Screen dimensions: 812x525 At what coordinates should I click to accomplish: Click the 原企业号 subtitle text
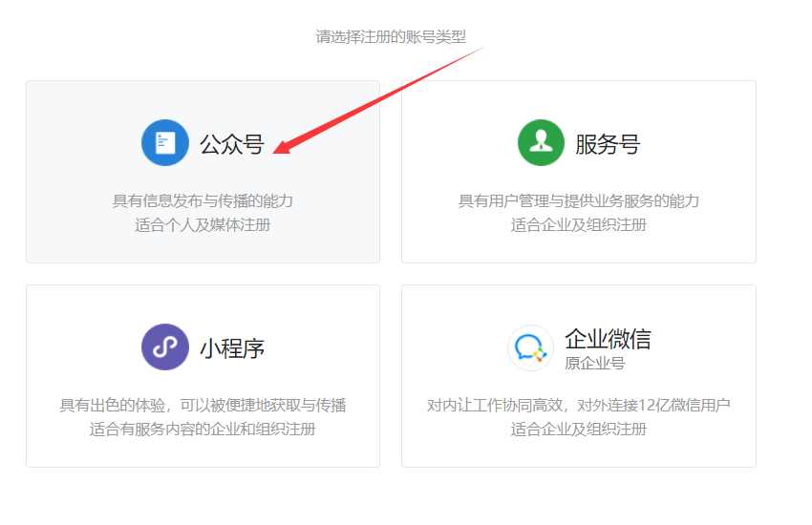pos(594,363)
